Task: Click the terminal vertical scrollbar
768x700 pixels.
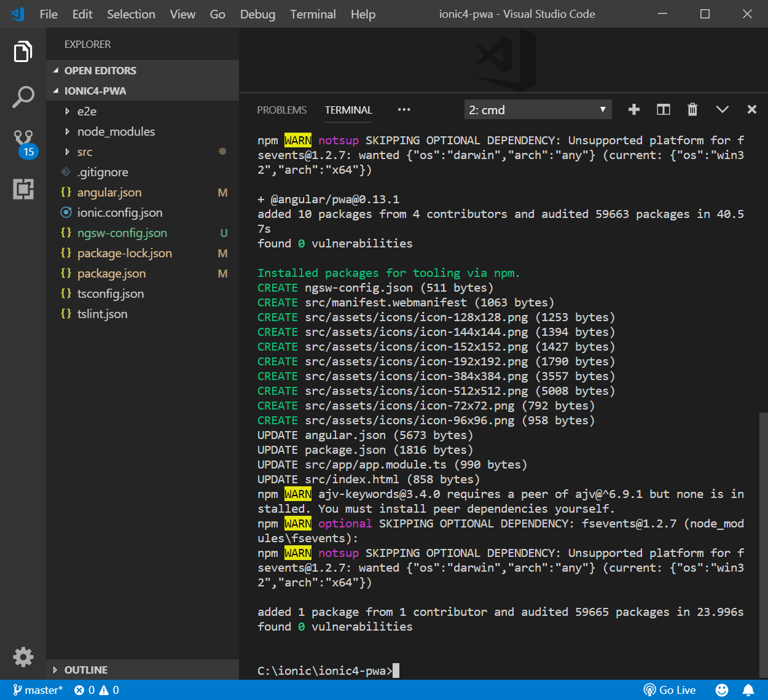Action: (x=763, y=545)
